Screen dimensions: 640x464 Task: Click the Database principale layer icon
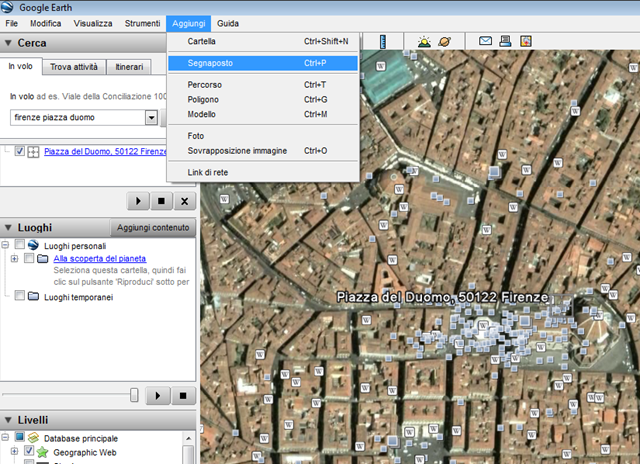point(33,438)
